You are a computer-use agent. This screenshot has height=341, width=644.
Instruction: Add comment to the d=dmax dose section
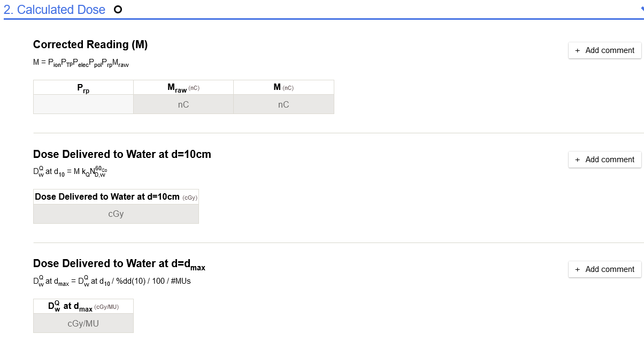pyautogui.click(x=604, y=269)
